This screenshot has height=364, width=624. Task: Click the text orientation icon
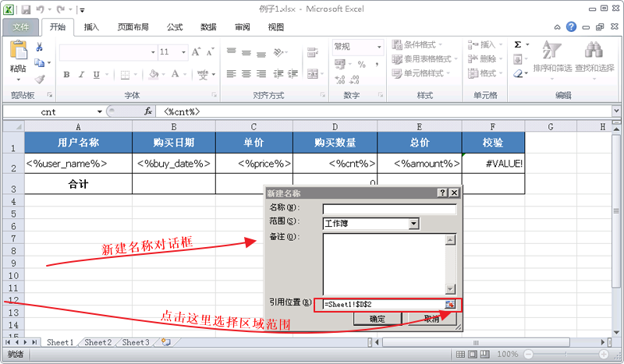(278, 52)
